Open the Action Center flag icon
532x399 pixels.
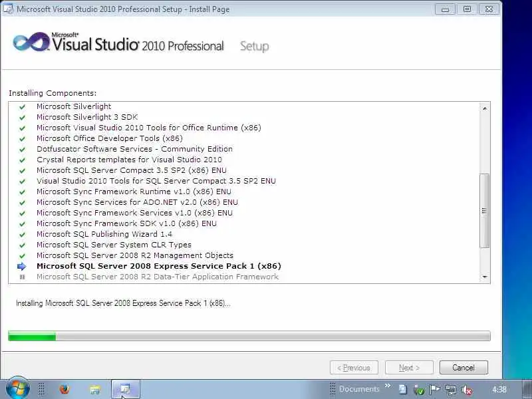pos(435,390)
